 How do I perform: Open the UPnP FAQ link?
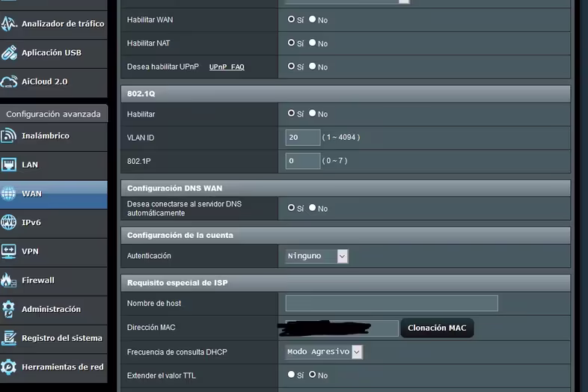[x=227, y=67]
